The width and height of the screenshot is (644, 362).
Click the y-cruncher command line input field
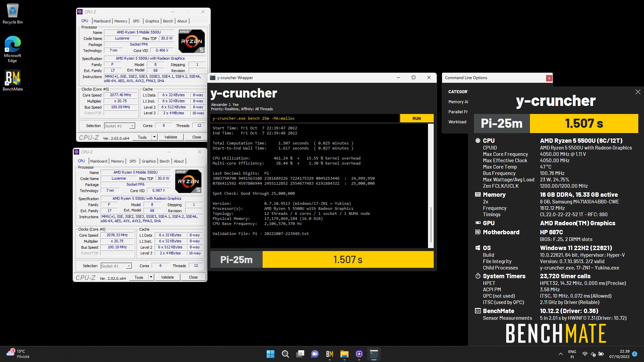tap(304, 118)
